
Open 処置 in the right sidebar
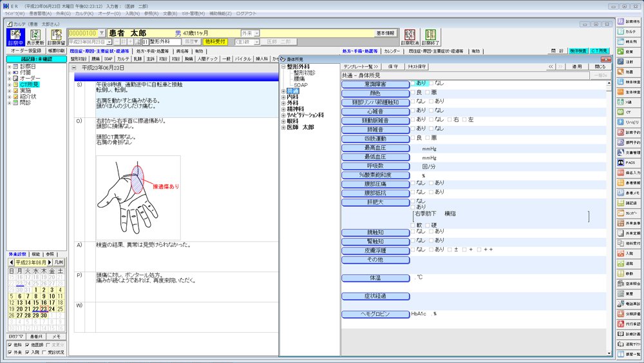[629, 72]
